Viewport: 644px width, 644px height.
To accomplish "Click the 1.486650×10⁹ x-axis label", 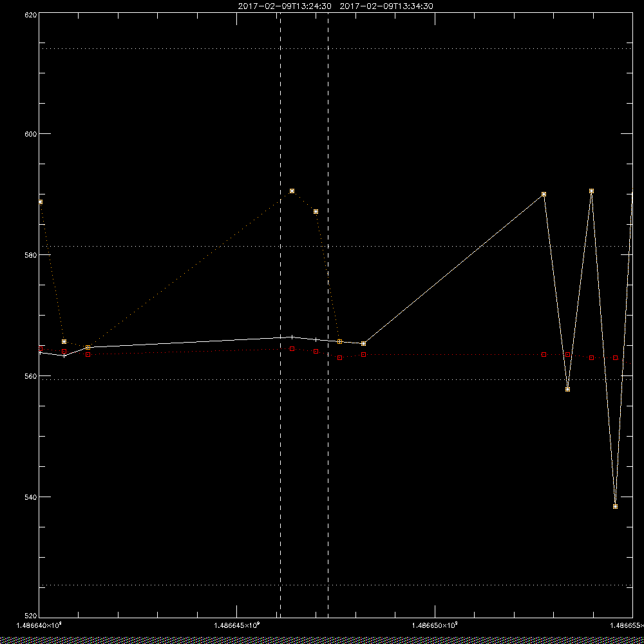I will (435, 625).
